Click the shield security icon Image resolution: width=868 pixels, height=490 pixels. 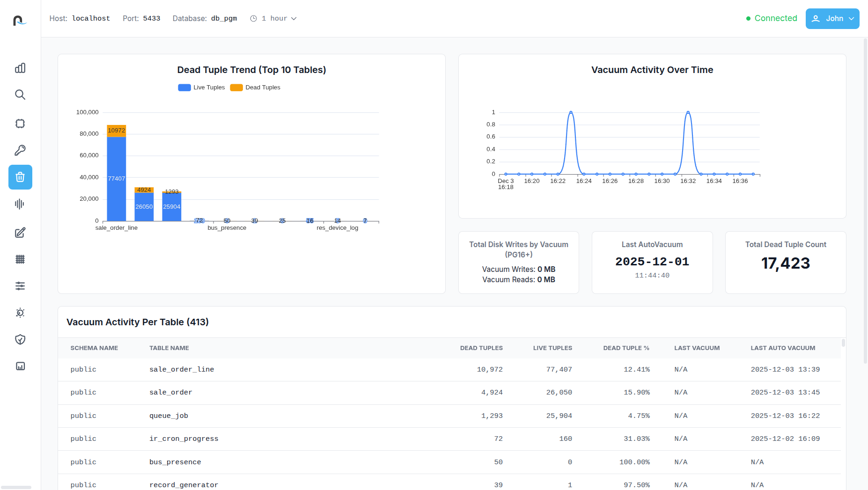coord(20,339)
